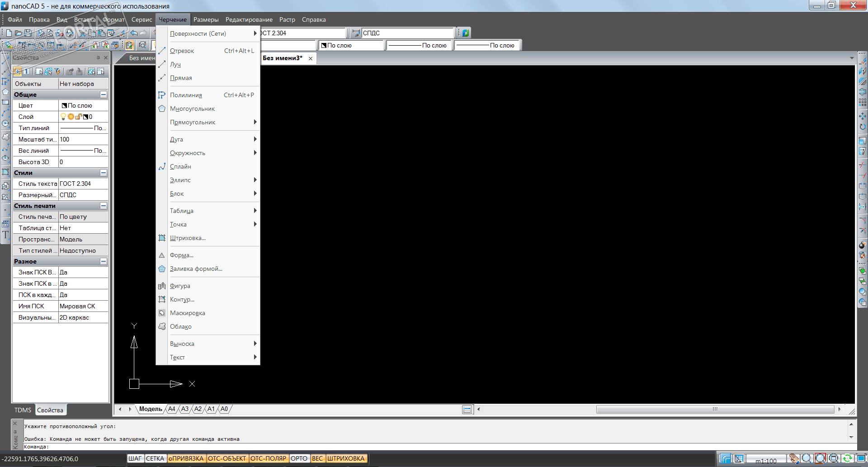
Task: Choose Полилиния from the Черчение menu
Action: (208, 95)
